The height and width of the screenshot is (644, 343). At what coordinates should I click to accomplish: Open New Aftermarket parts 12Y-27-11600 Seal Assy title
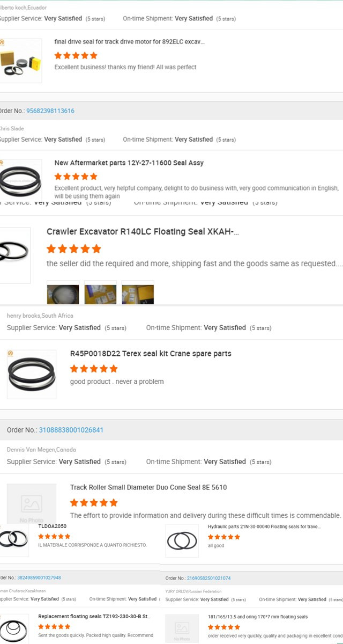point(129,163)
